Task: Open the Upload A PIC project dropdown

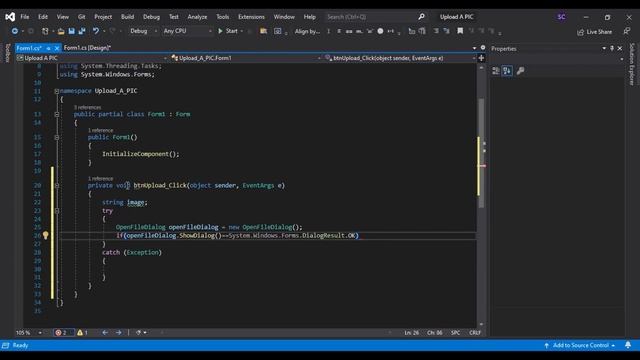Action: click(x=92, y=58)
